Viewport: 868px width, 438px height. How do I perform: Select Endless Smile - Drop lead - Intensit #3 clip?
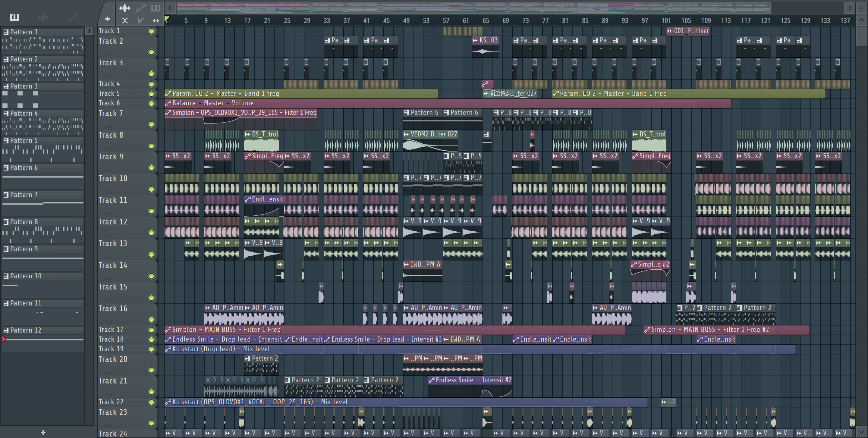click(x=383, y=339)
